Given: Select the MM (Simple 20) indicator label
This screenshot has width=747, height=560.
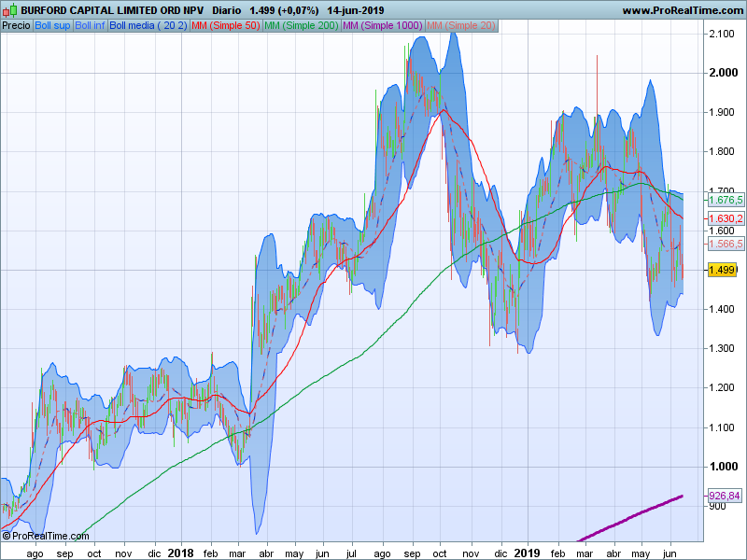Looking at the screenshot, I should pos(461,26).
